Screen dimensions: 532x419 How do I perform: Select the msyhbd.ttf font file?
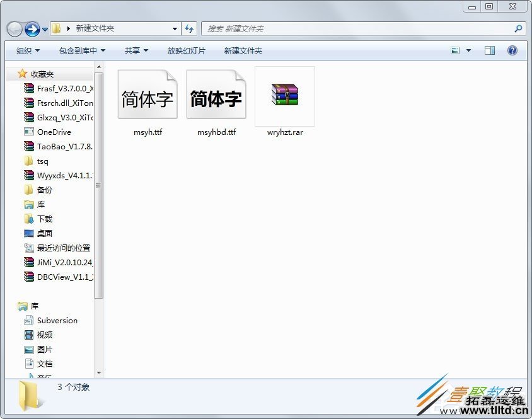point(216,96)
